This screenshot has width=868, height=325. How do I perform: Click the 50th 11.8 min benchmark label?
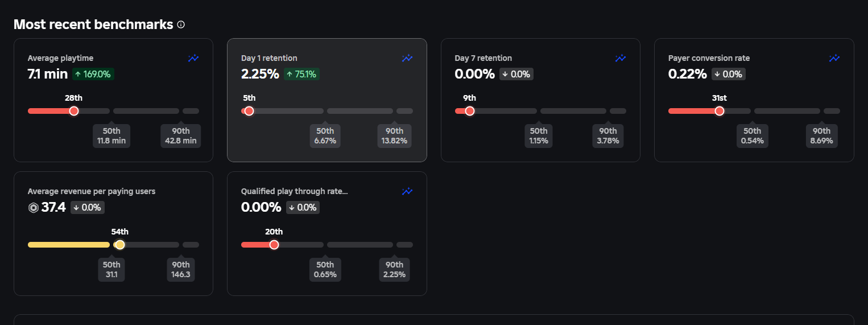[111, 136]
